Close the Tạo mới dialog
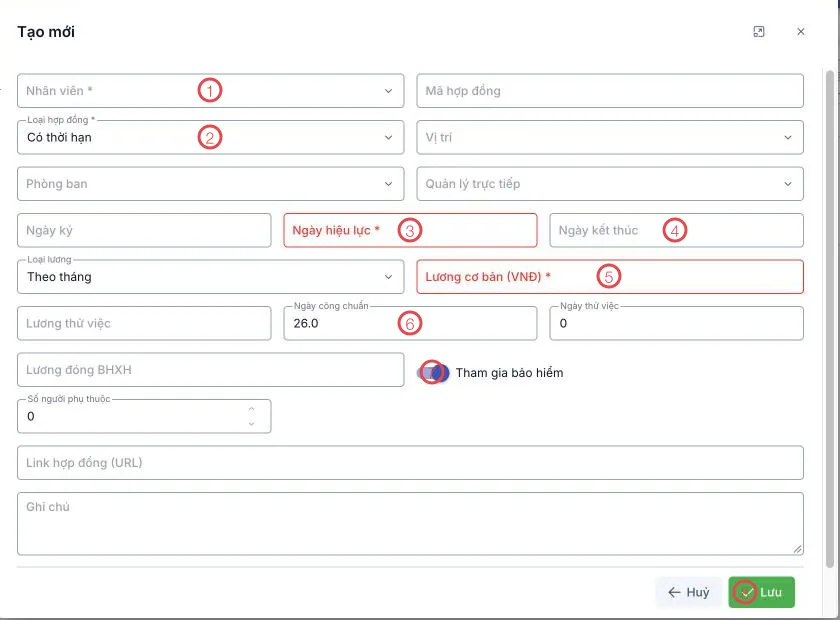Viewport: 840px width, 620px height. (800, 32)
